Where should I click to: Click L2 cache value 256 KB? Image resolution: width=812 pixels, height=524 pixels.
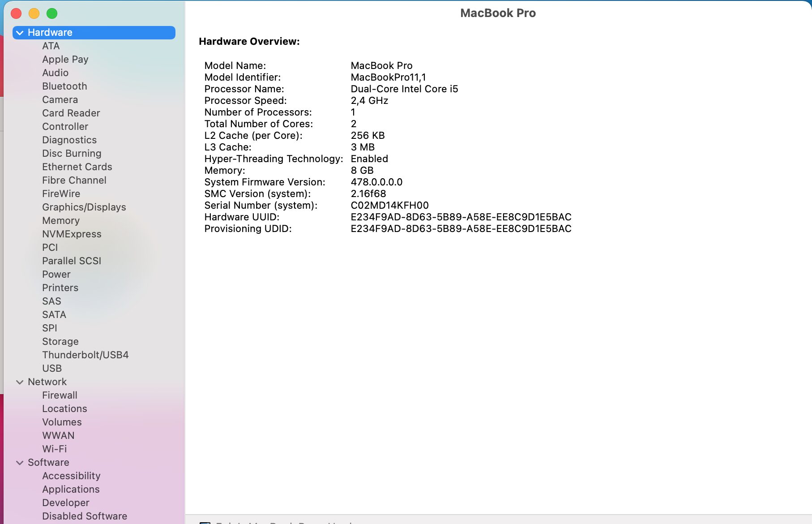click(x=368, y=136)
